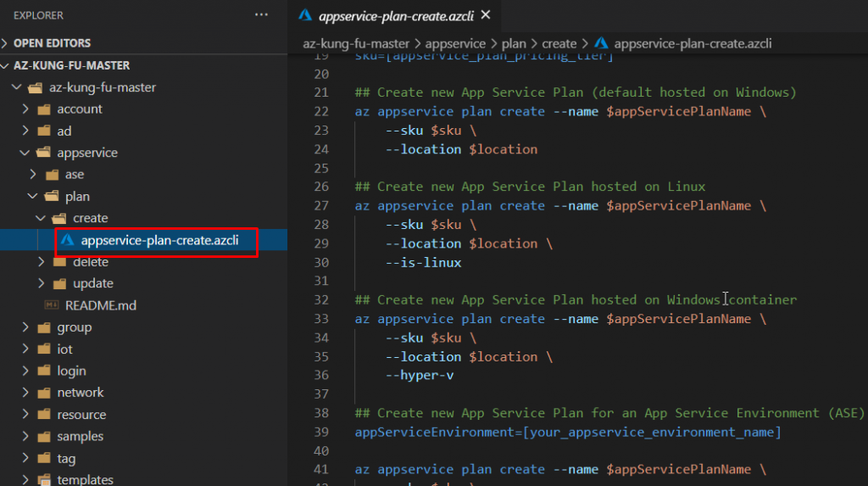
Task: Click the Azure icon on the editor tab
Action: coord(305,15)
